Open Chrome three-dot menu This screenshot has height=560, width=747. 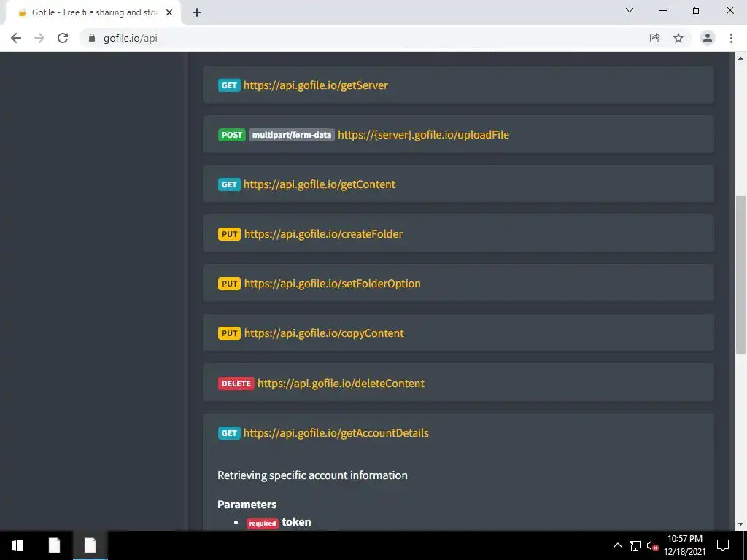731,38
